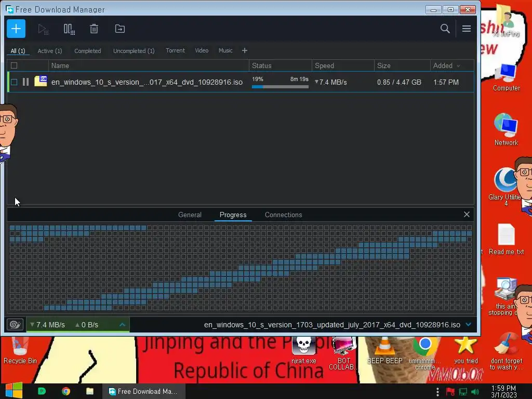The height and width of the screenshot is (399, 532).
Task: Click the move to folder icon
Action: tap(120, 29)
